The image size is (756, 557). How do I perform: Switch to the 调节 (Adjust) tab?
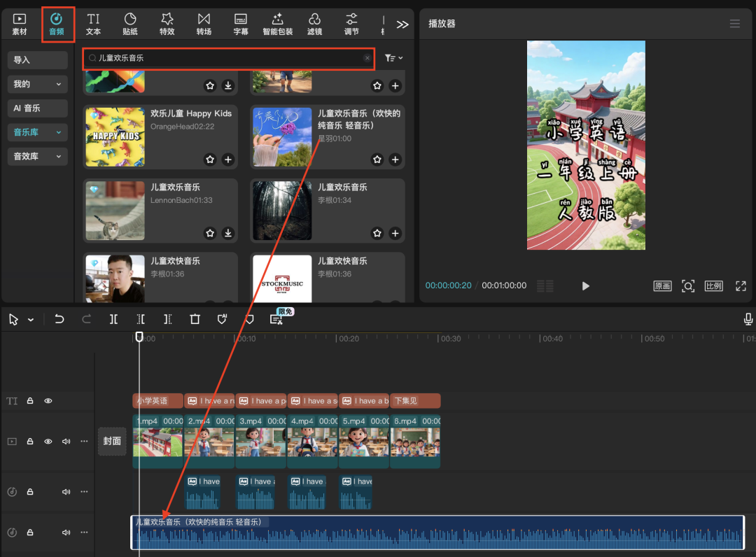pos(351,23)
